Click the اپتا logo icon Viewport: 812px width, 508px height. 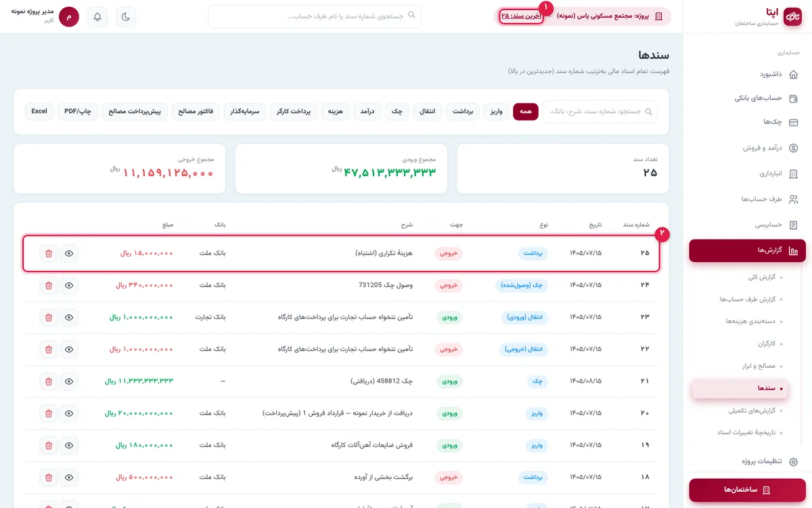pos(792,17)
